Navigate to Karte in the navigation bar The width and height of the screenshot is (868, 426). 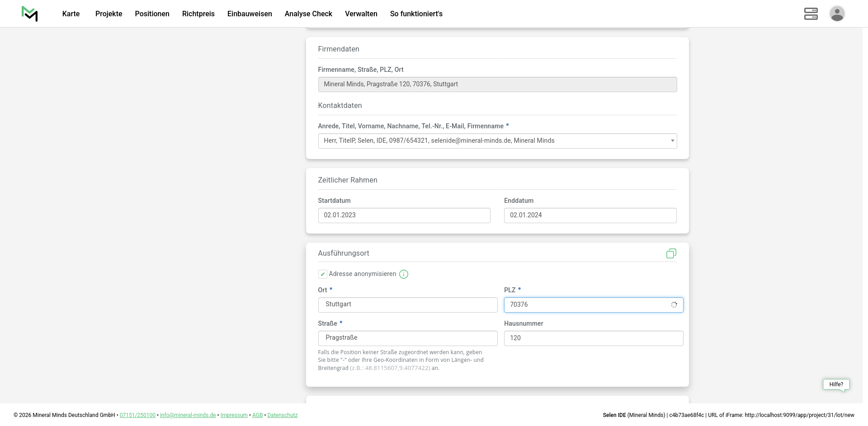[x=71, y=14]
